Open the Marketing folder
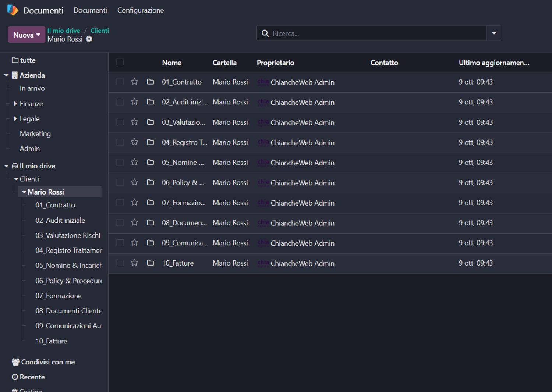This screenshot has width=552, height=392. click(35, 133)
